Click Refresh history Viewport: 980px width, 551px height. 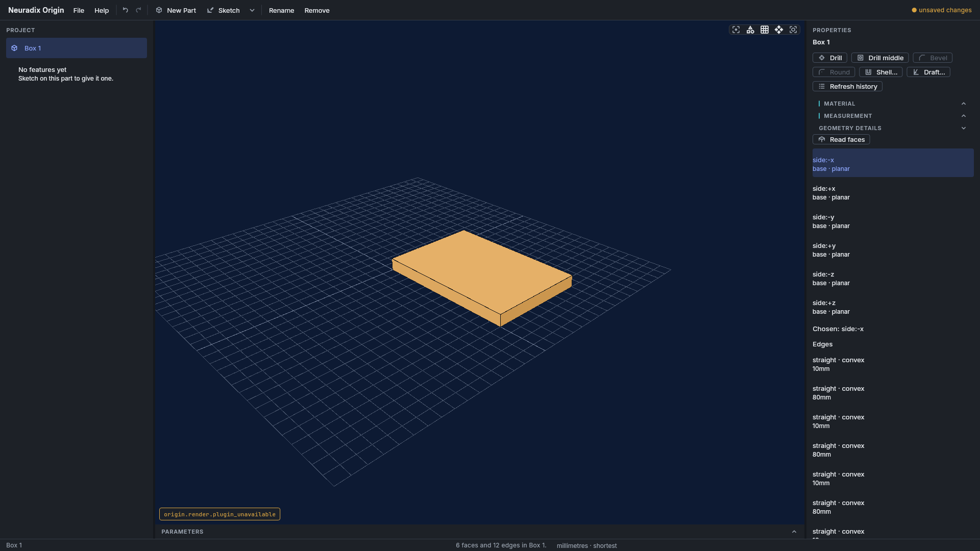847,86
